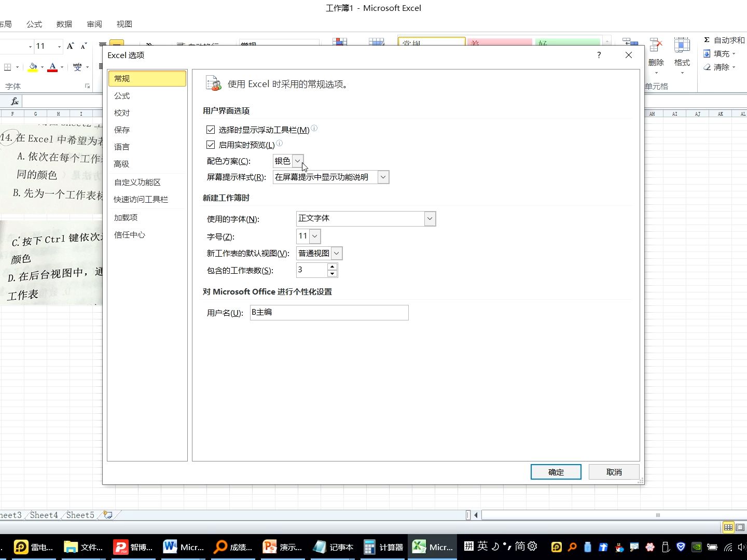Click the QQ penguin icon in system tray
747x560 pixels.
pyautogui.click(x=619, y=547)
